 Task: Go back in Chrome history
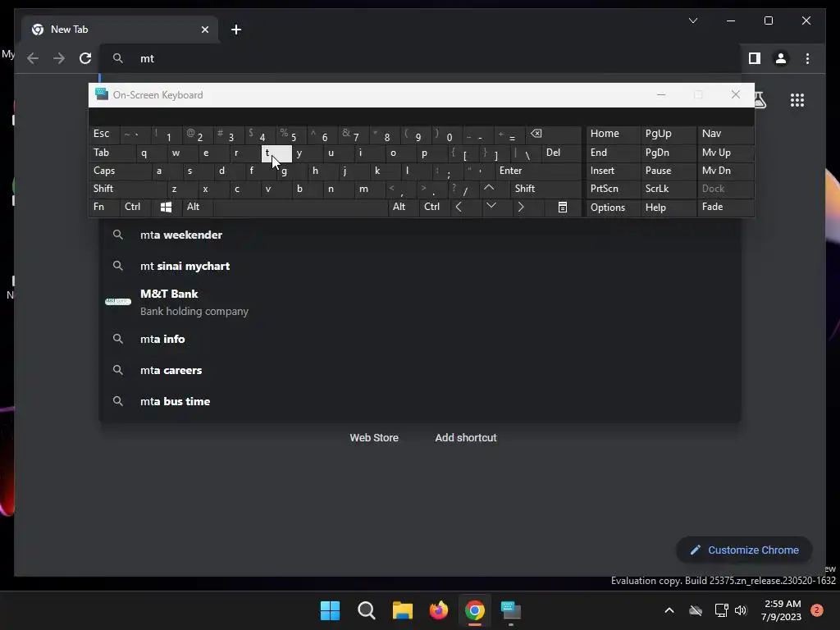point(33,58)
